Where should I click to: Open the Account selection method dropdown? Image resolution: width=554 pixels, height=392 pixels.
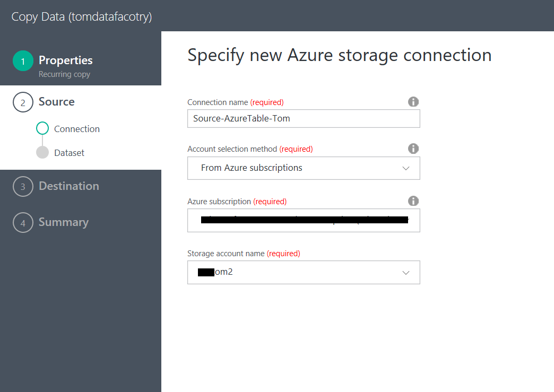coord(304,168)
